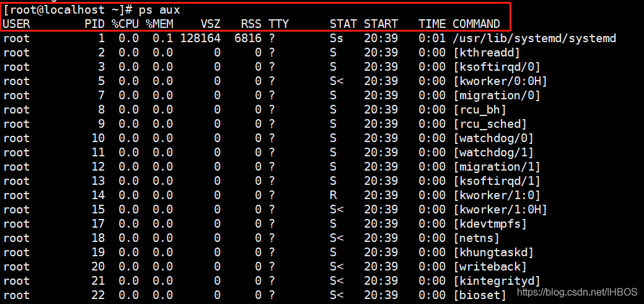Click RSS value 6816
The width and height of the screenshot is (644, 304).
[248, 38]
